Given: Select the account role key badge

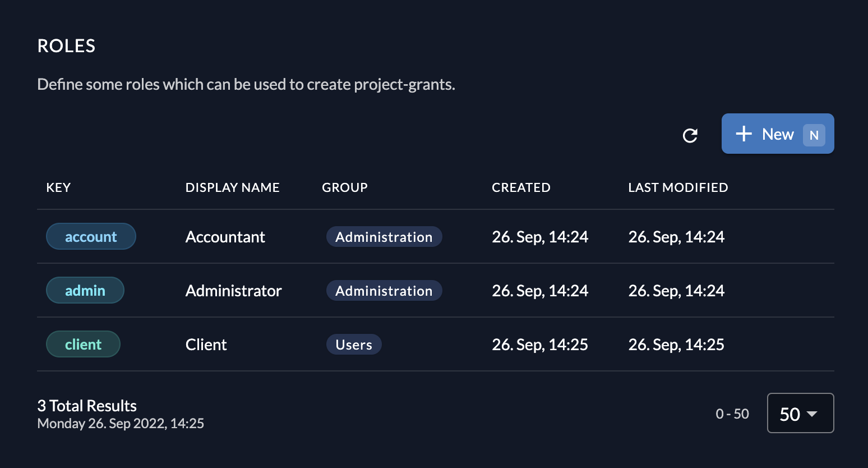Looking at the screenshot, I should click(91, 237).
